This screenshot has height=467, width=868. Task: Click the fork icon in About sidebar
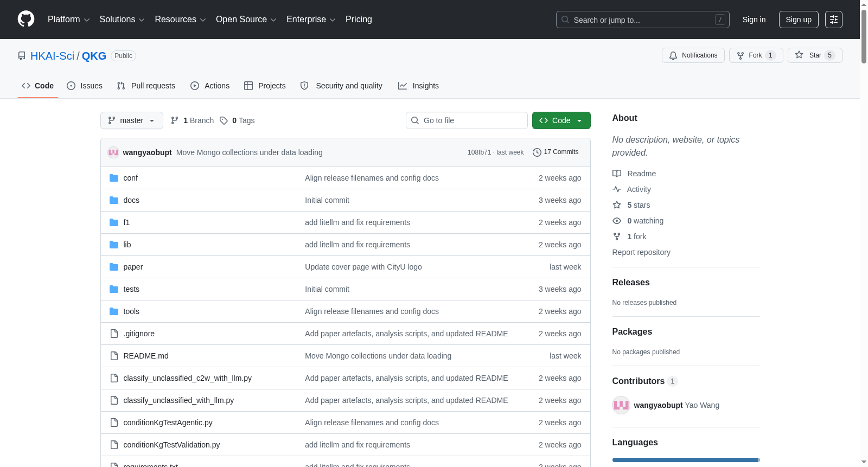point(617,236)
